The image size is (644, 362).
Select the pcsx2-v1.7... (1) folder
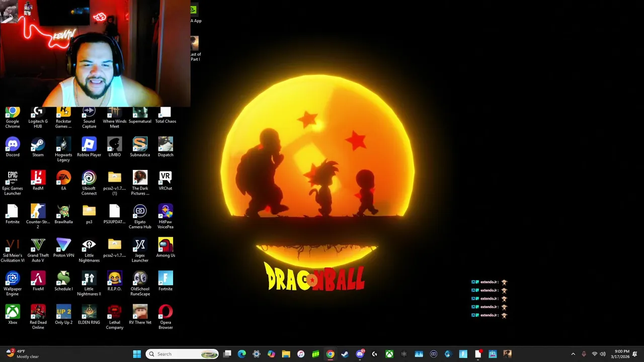click(x=115, y=183)
